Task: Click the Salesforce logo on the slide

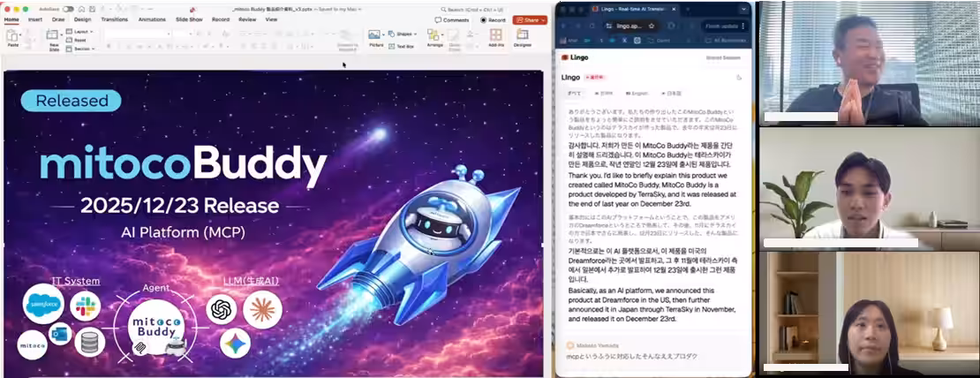Action: coord(44,304)
